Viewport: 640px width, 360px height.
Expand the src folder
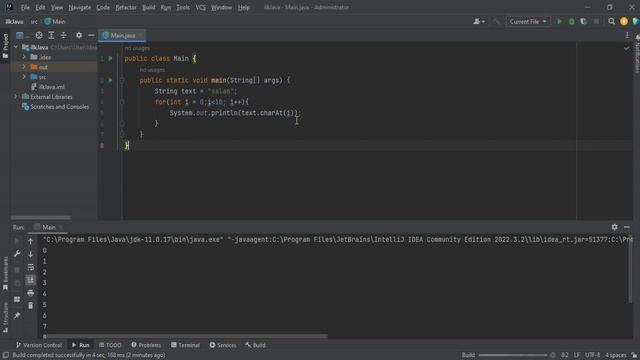(x=24, y=77)
